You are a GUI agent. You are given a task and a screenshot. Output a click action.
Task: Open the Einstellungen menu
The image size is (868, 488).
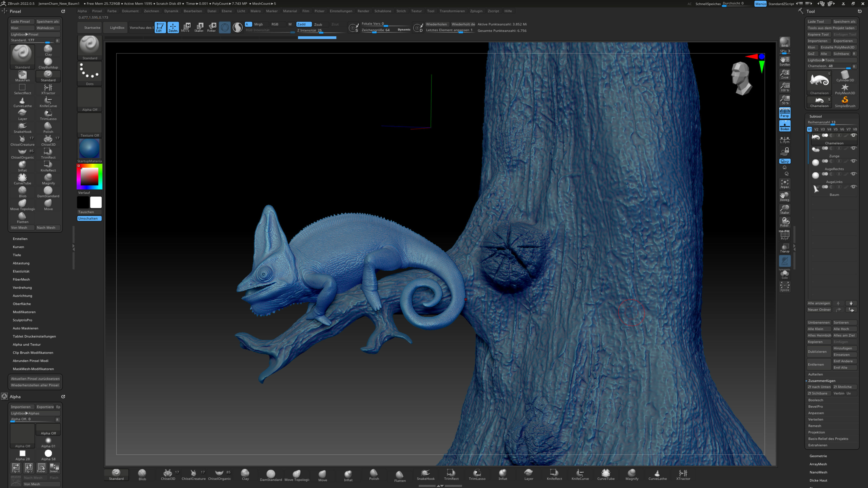(341, 11)
